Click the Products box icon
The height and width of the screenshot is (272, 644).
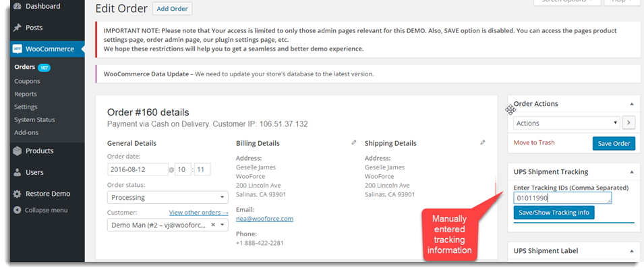[17, 151]
